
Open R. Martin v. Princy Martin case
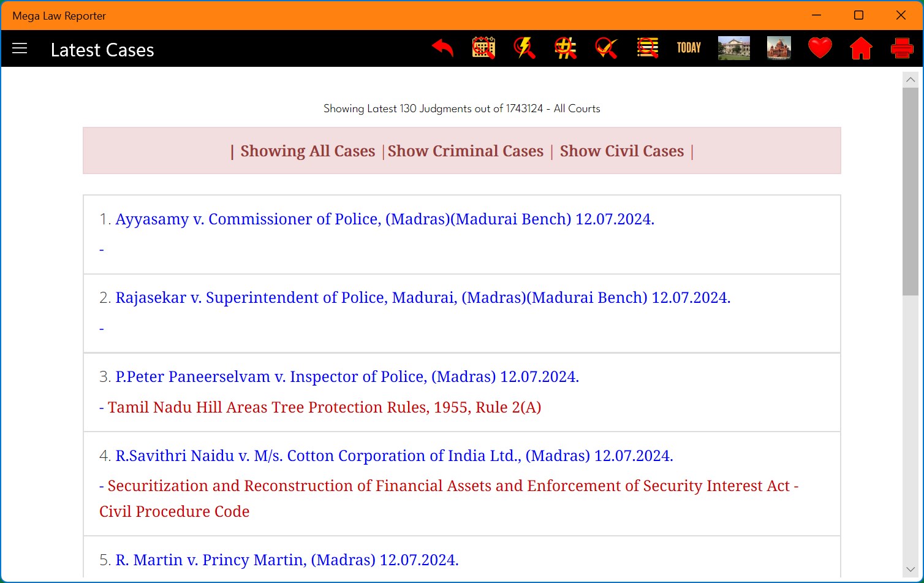tap(287, 560)
